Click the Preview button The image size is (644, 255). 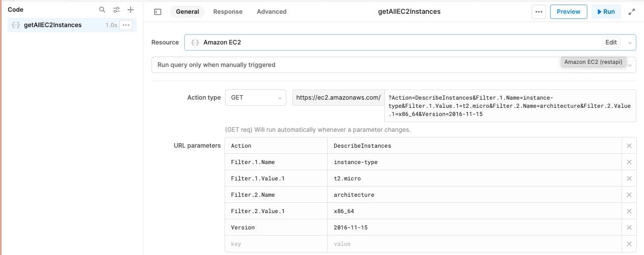(x=568, y=12)
